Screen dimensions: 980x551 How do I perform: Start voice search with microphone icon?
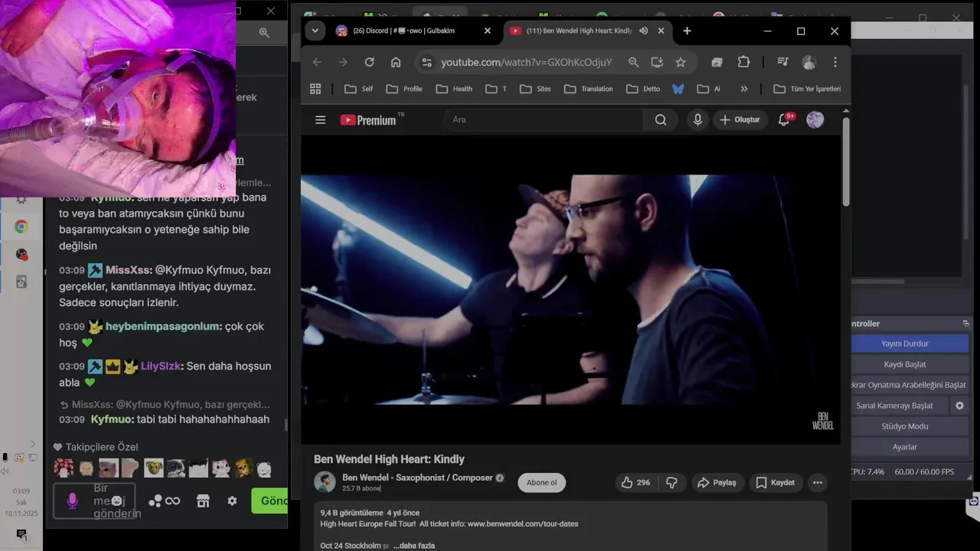click(697, 119)
